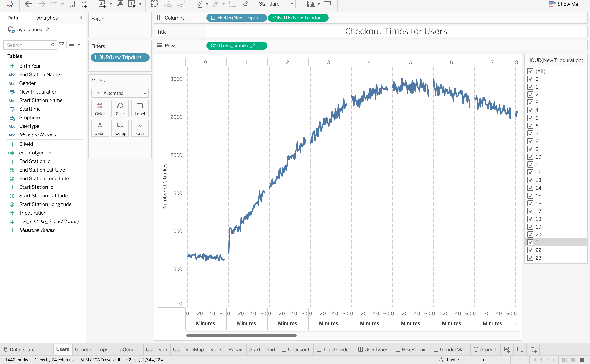Image resolution: width=590 pixels, height=364 pixels.
Task: Go to the Data Source page
Action: click(x=23, y=349)
